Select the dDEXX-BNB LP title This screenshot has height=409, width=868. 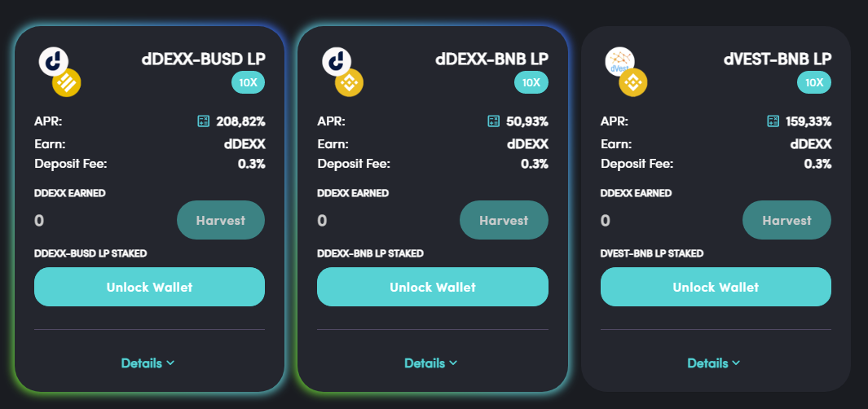[x=492, y=59]
